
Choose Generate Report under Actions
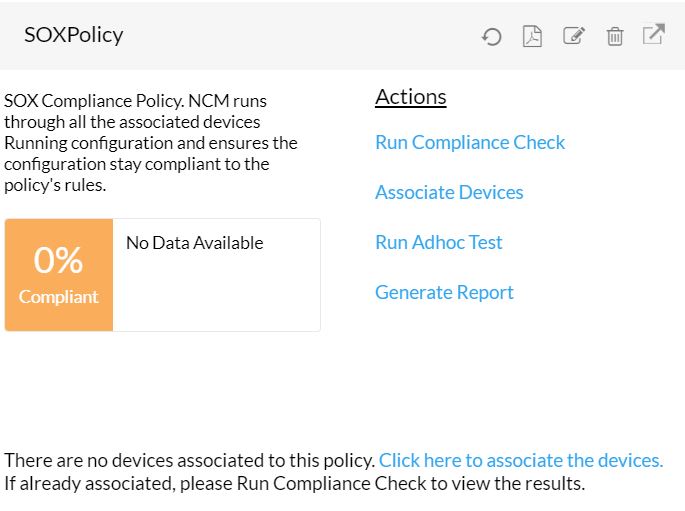(x=444, y=292)
